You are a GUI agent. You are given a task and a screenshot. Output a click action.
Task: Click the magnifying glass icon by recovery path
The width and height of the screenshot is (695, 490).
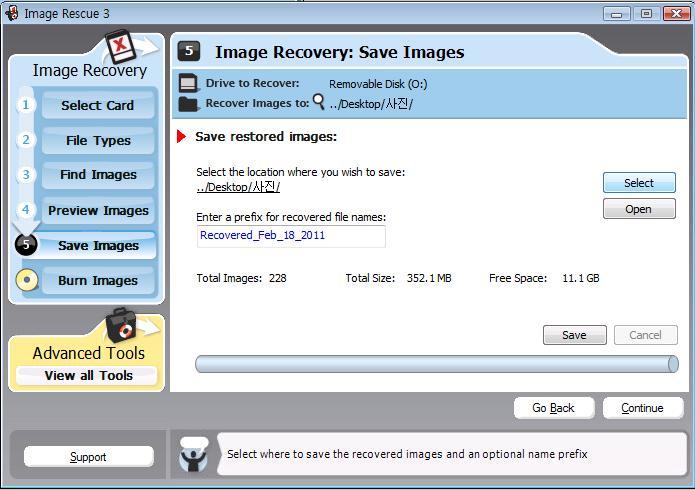pos(319,102)
